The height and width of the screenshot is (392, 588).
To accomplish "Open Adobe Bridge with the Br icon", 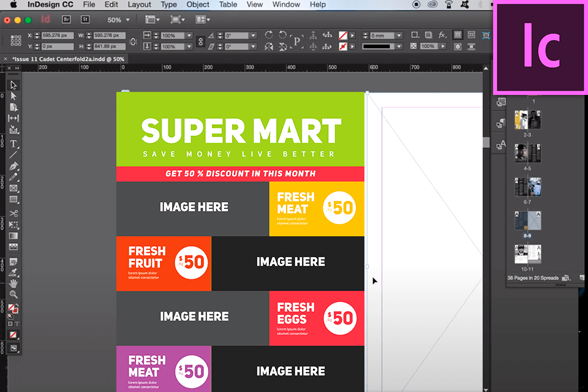I will (66, 19).
